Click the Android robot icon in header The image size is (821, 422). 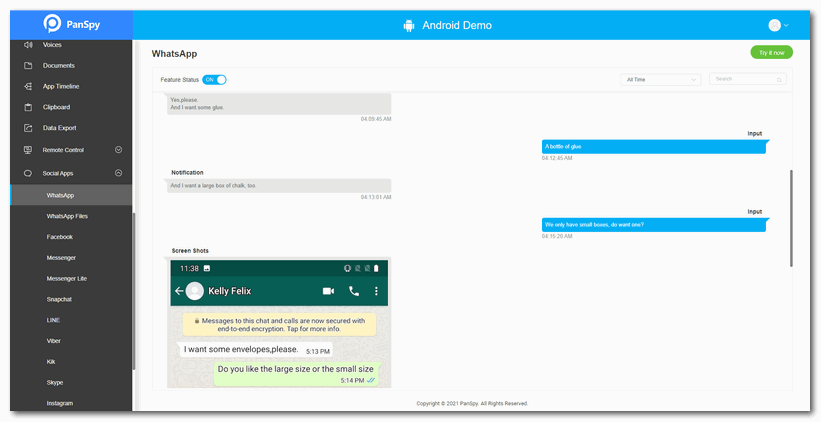point(409,25)
